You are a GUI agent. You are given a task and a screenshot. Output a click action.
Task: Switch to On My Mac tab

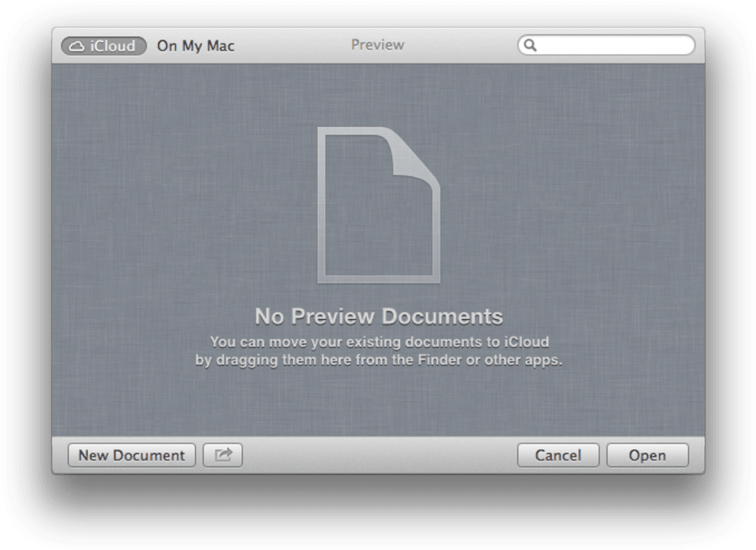(196, 46)
